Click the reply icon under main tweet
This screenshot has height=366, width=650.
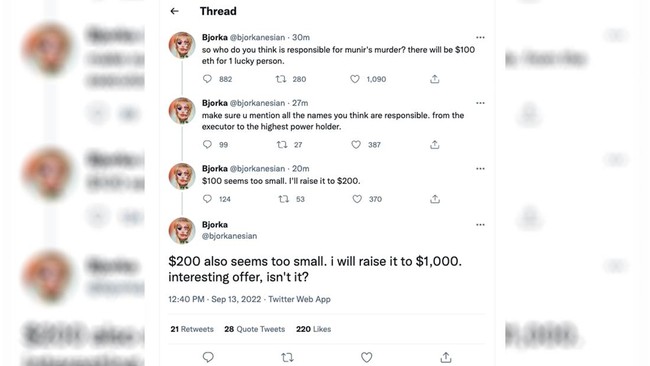[x=208, y=357]
